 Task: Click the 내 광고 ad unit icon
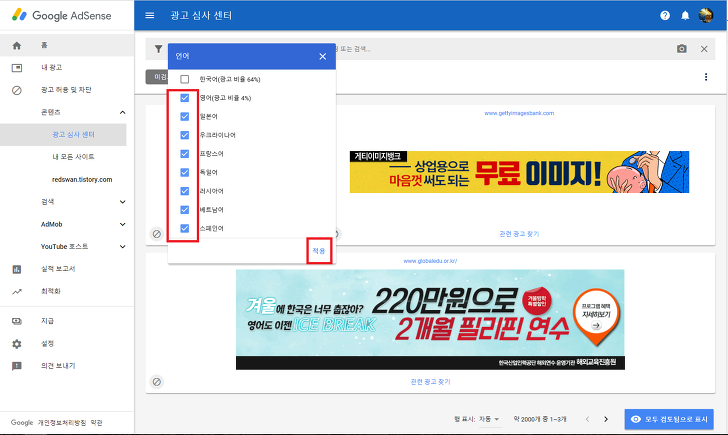point(17,68)
